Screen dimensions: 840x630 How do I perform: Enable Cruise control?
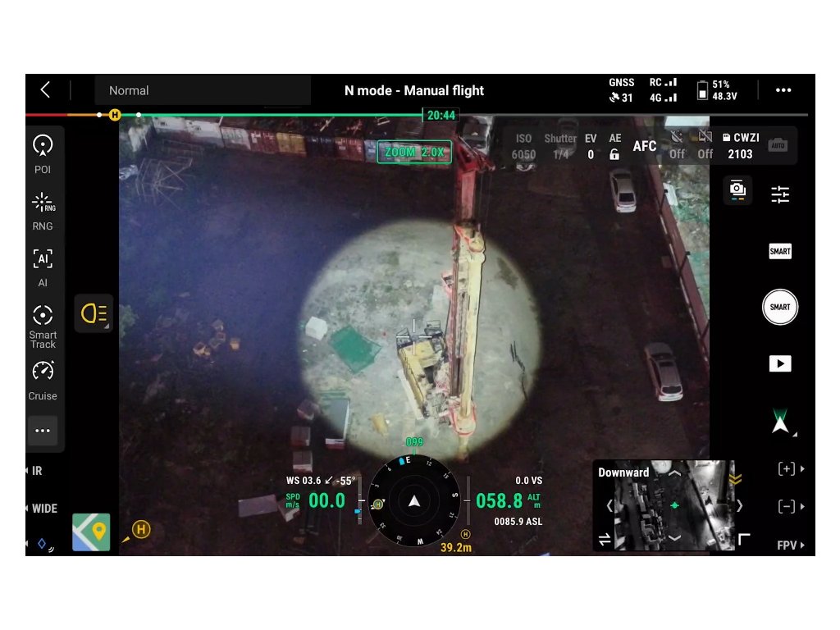pos(43,381)
